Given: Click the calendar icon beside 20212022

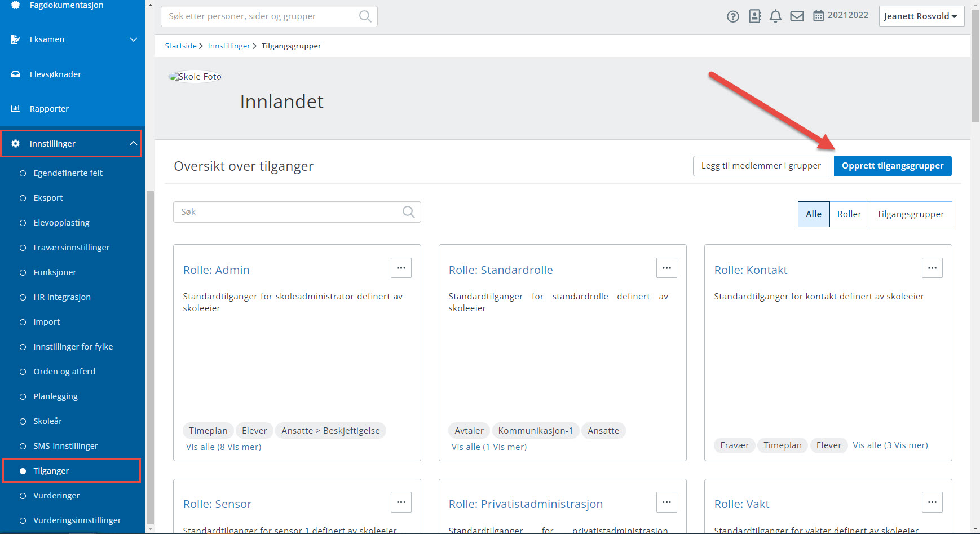Looking at the screenshot, I should 818,16.
